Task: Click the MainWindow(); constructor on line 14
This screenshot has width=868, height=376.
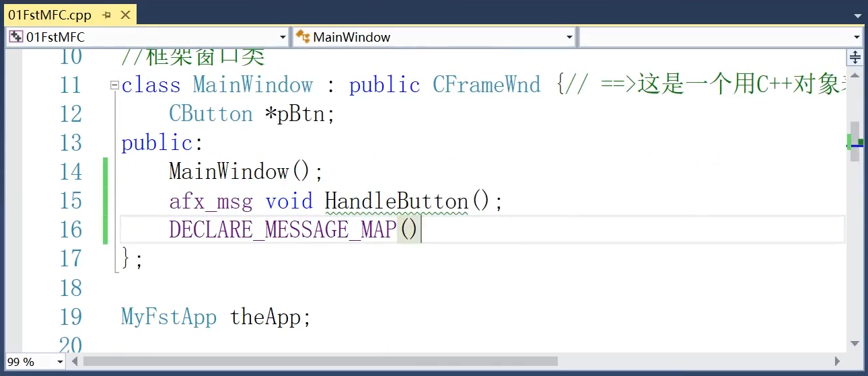Action: pos(246,172)
